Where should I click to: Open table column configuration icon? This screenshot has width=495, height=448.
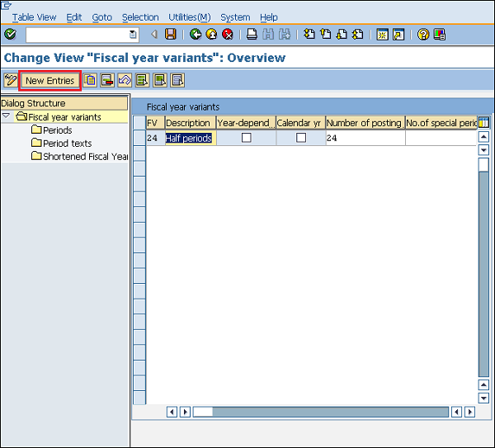pyautogui.click(x=483, y=123)
